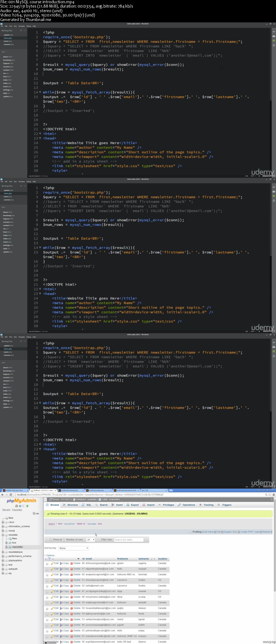Click the browser reload icon

click(11, 495)
